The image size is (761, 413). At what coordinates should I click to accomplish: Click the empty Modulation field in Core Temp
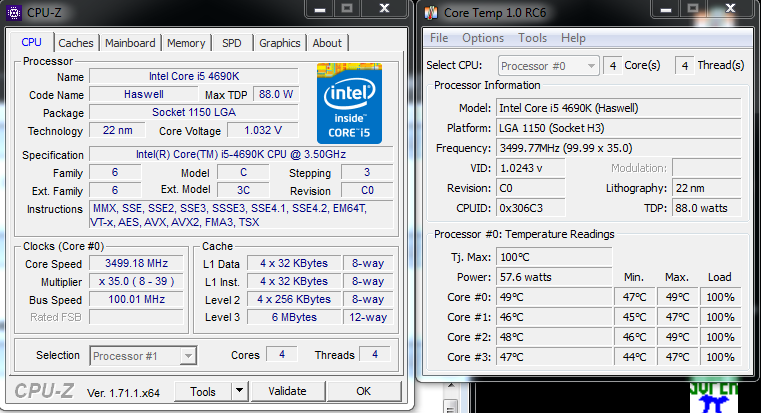(707, 168)
